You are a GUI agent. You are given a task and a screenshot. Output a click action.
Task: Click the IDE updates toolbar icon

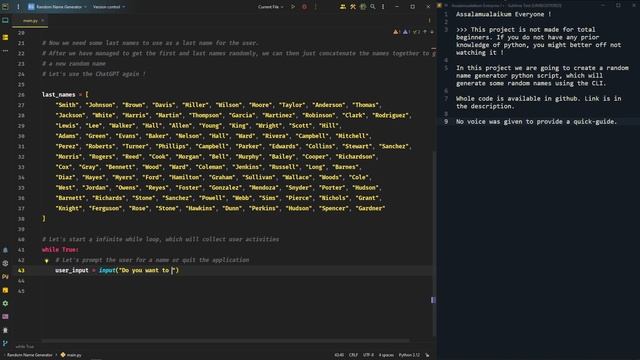click(x=363, y=7)
